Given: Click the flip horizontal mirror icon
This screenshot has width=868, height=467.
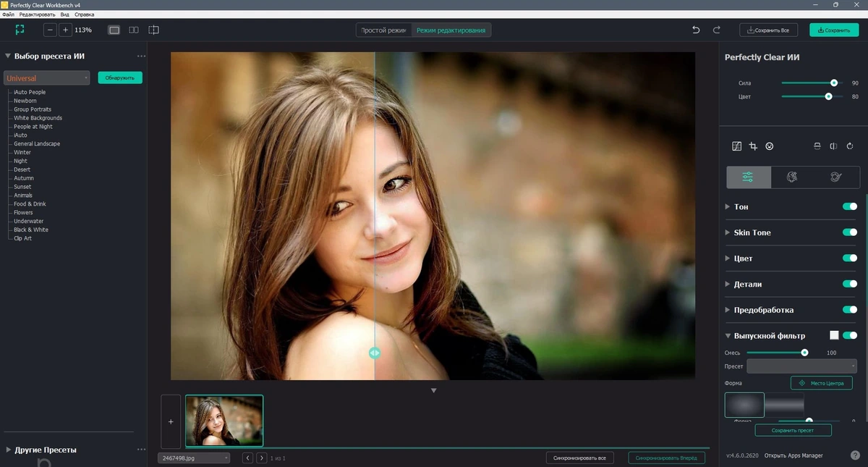Looking at the screenshot, I should pyautogui.click(x=833, y=146).
